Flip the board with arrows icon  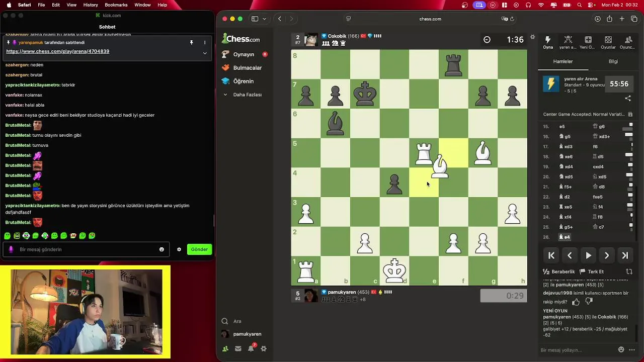[629, 271]
